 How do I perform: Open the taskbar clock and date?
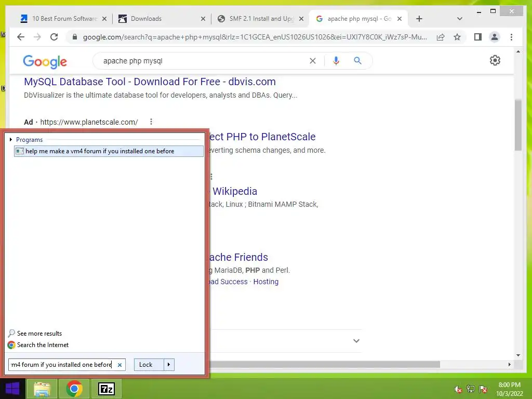click(x=510, y=389)
